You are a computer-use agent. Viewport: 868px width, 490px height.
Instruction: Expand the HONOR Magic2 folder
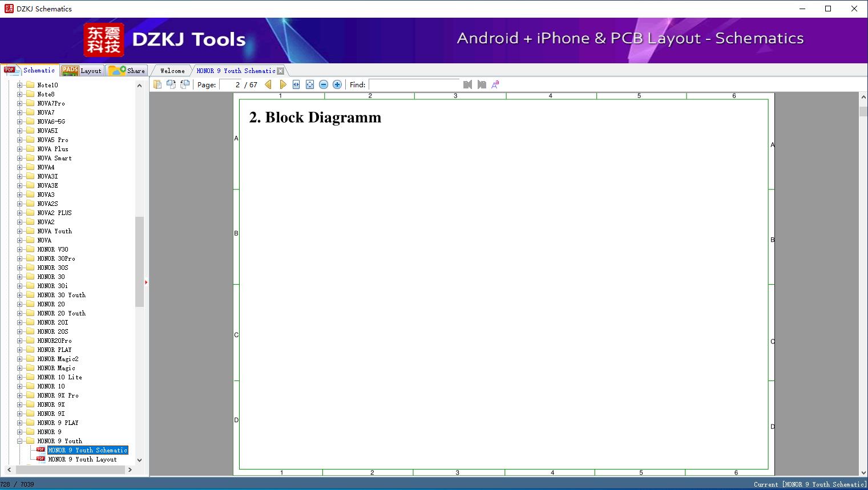coord(19,359)
